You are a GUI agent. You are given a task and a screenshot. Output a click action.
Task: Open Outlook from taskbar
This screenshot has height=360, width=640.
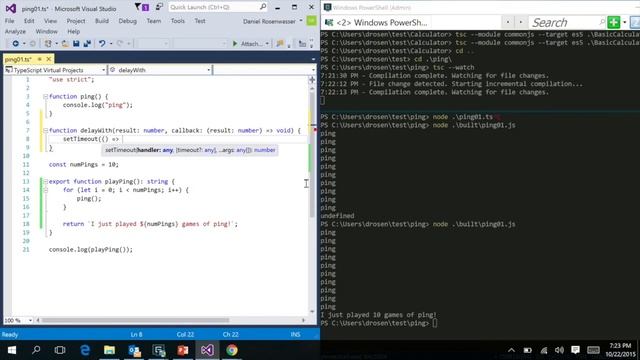(134, 350)
